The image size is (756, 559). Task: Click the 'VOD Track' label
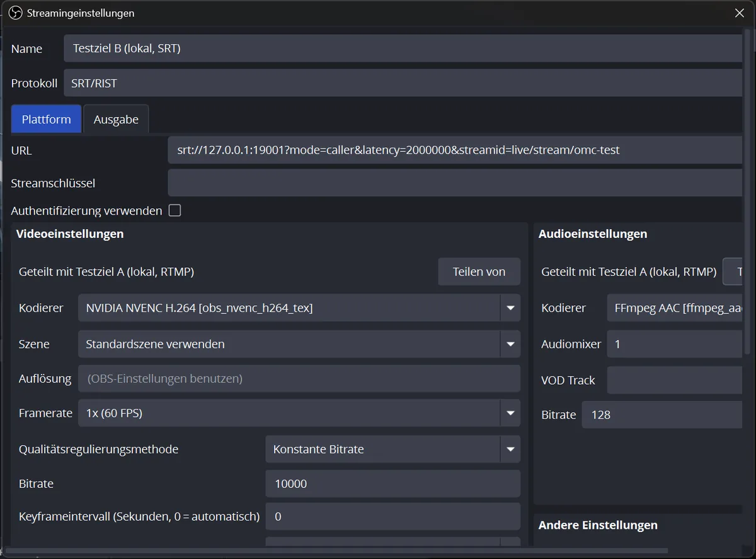click(568, 380)
